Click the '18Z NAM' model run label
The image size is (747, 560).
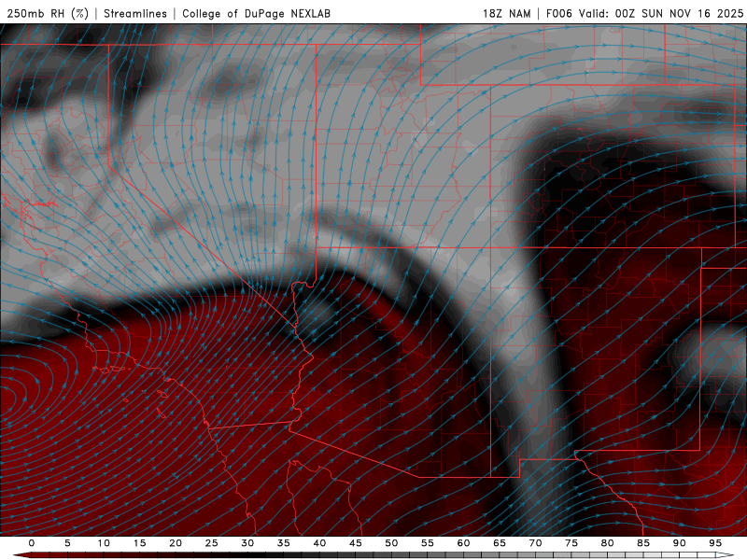pos(507,13)
